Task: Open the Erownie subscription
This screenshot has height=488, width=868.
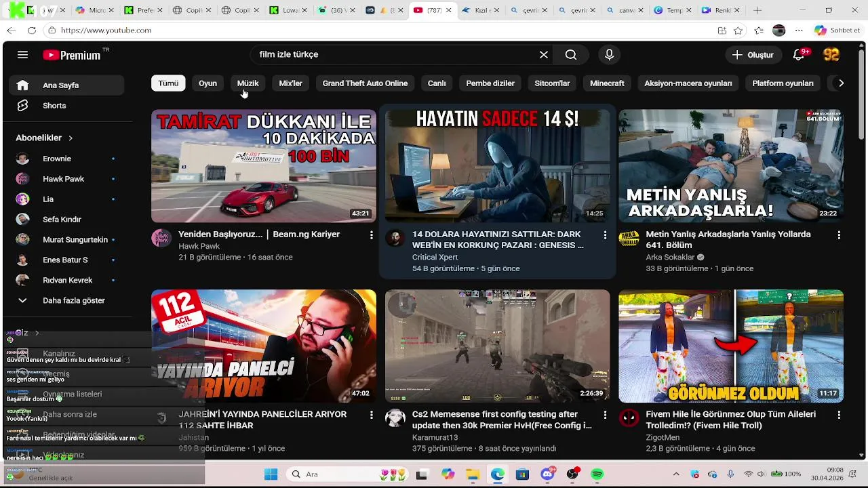Action: tap(66, 159)
